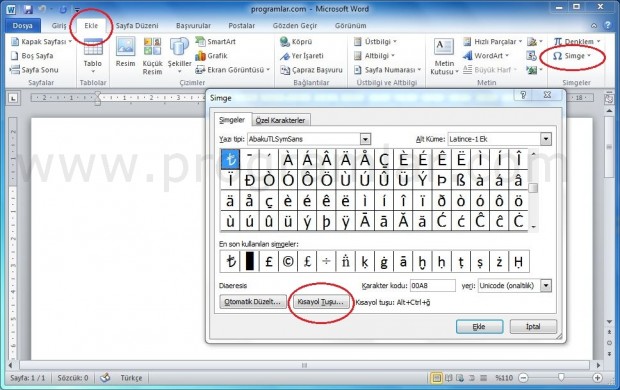Click the zoom out minus button
The height and width of the screenshot is (390, 620).
click(523, 378)
